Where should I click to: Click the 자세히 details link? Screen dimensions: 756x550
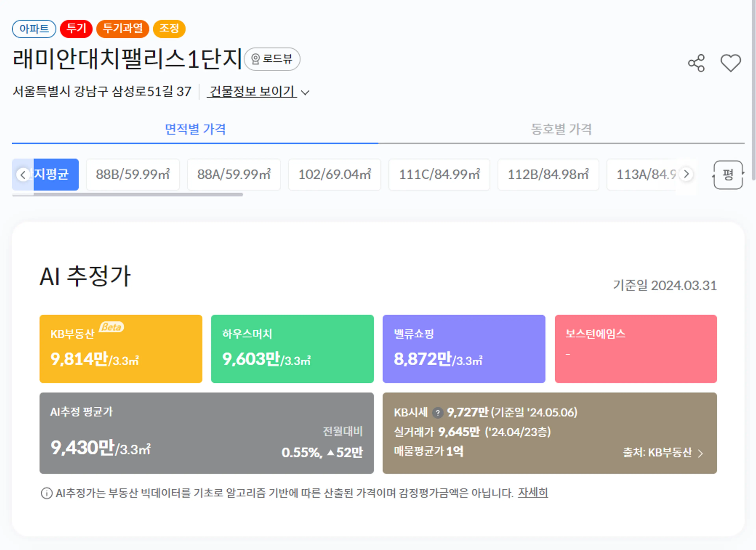pyautogui.click(x=533, y=493)
